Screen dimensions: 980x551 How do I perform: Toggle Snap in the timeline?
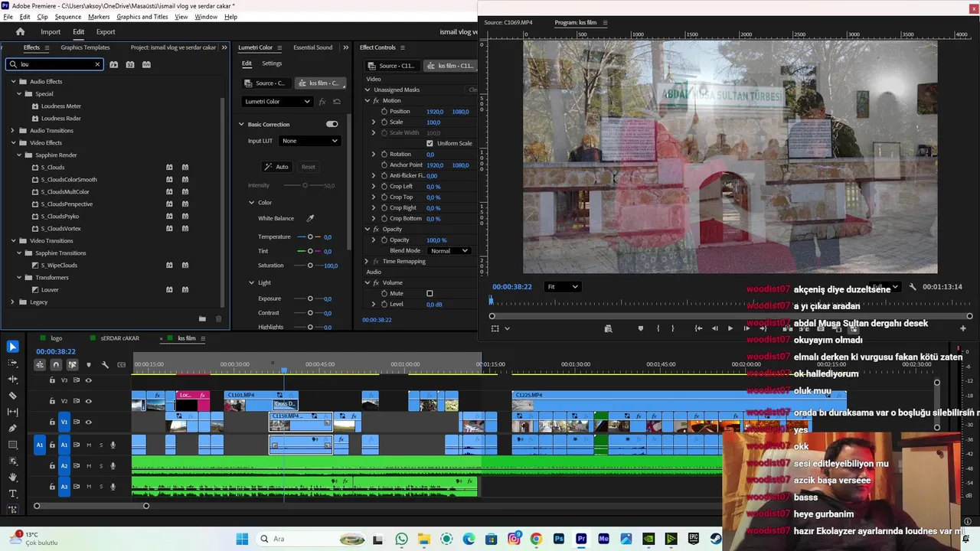pos(56,365)
